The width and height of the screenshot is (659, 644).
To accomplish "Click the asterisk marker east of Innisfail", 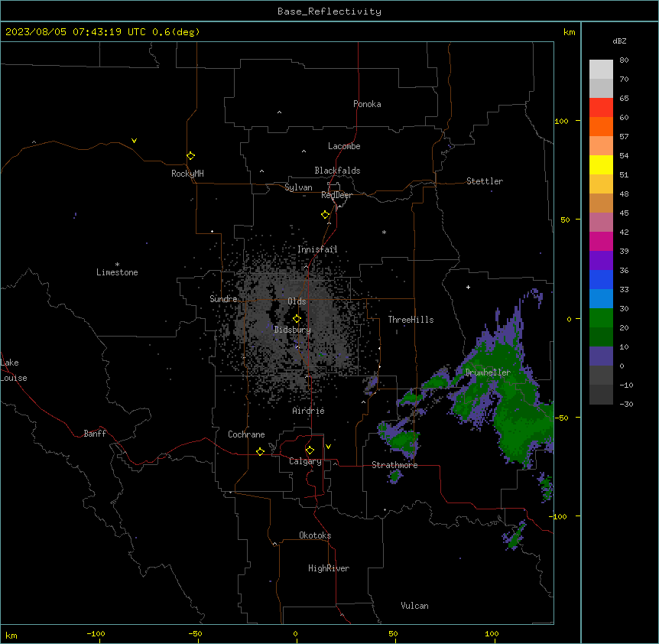I will (384, 232).
